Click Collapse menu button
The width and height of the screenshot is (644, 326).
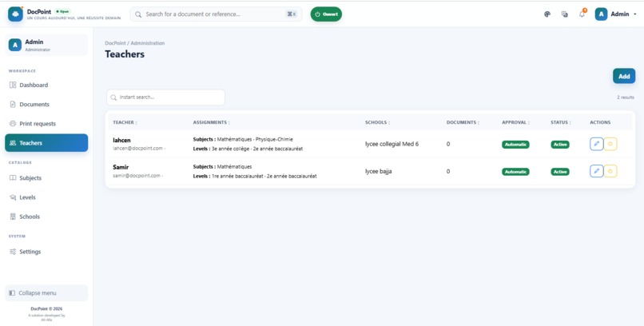pos(46,293)
